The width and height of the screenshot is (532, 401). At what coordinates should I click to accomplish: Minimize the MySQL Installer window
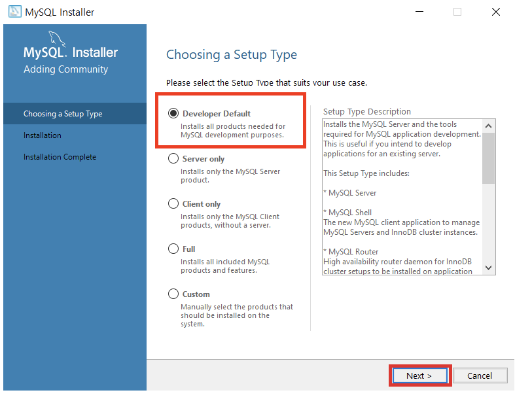[419, 12]
